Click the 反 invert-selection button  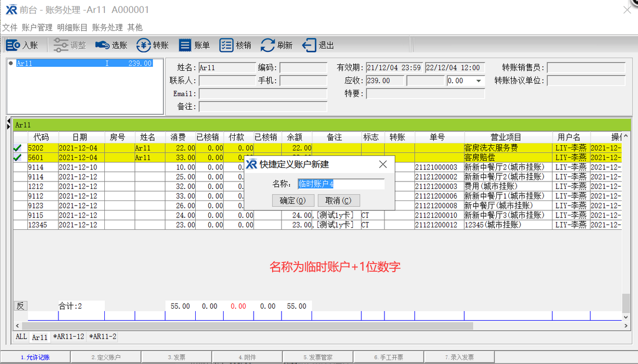[x=20, y=306]
